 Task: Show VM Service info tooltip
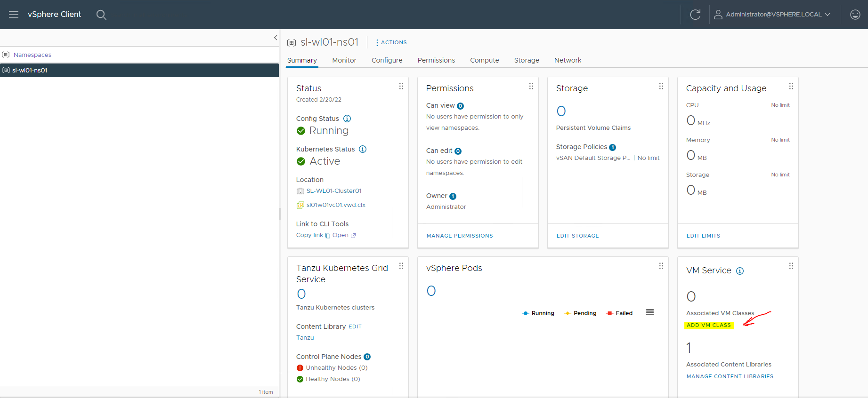(740, 271)
